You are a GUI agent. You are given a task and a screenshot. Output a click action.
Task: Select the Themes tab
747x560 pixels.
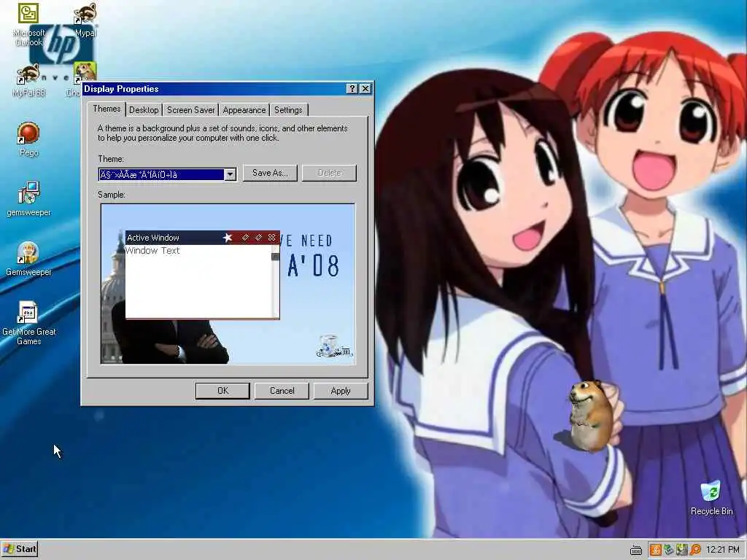pos(107,109)
